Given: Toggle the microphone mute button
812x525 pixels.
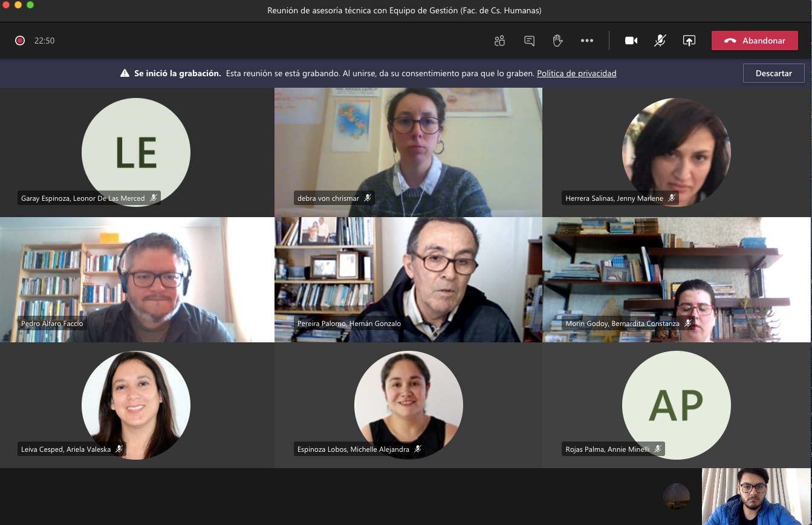Looking at the screenshot, I should 660,41.
